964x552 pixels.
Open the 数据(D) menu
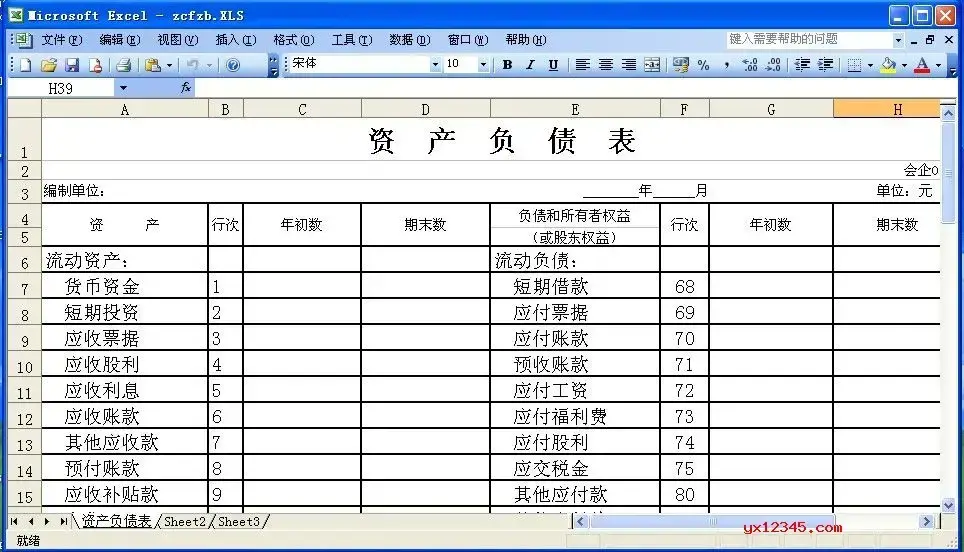[x=409, y=40]
